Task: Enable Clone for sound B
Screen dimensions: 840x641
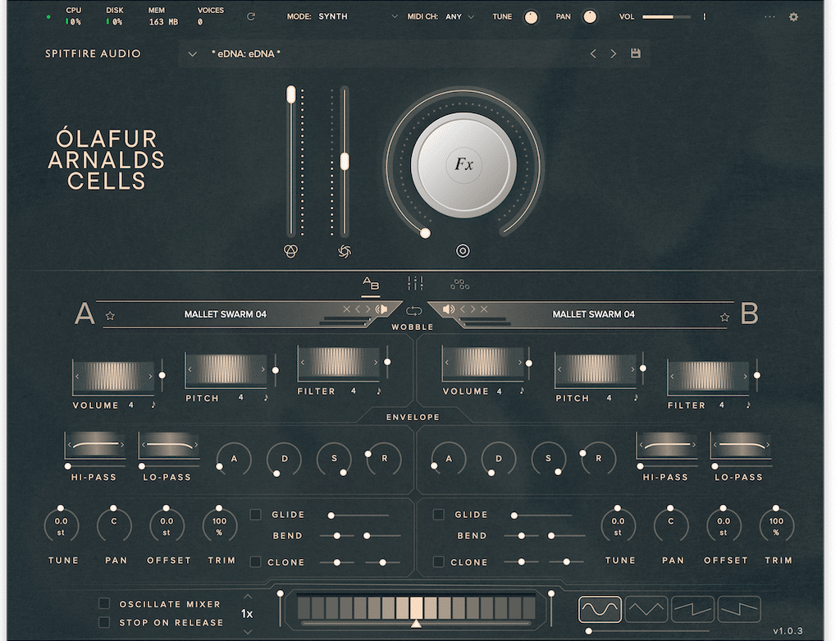Action: (x=439, y=561)
